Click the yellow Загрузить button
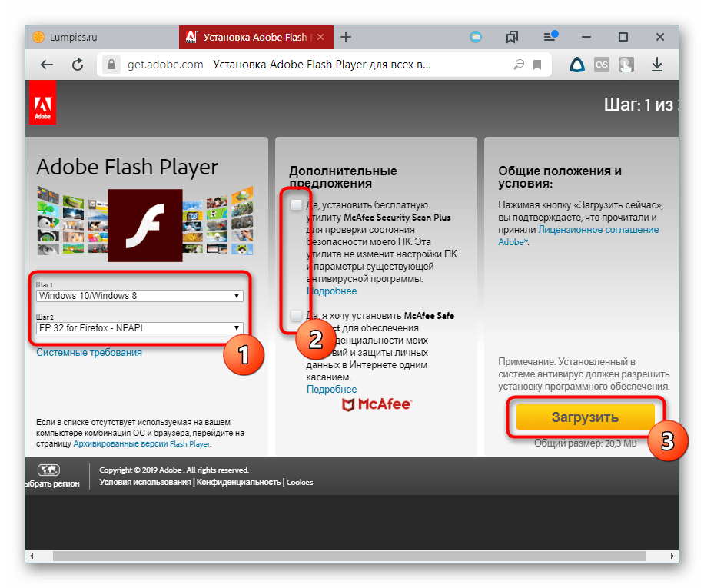 pyautogui.click(x=585, y=417)
